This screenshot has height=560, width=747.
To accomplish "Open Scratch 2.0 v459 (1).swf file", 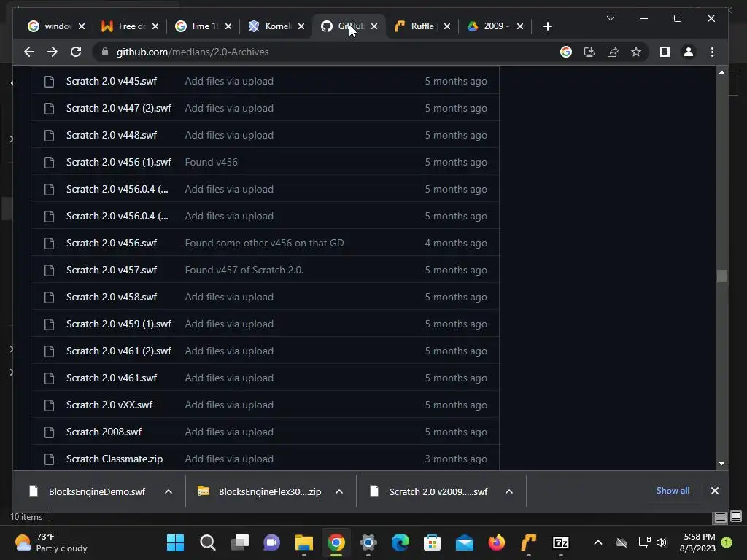I will point(119,324).
